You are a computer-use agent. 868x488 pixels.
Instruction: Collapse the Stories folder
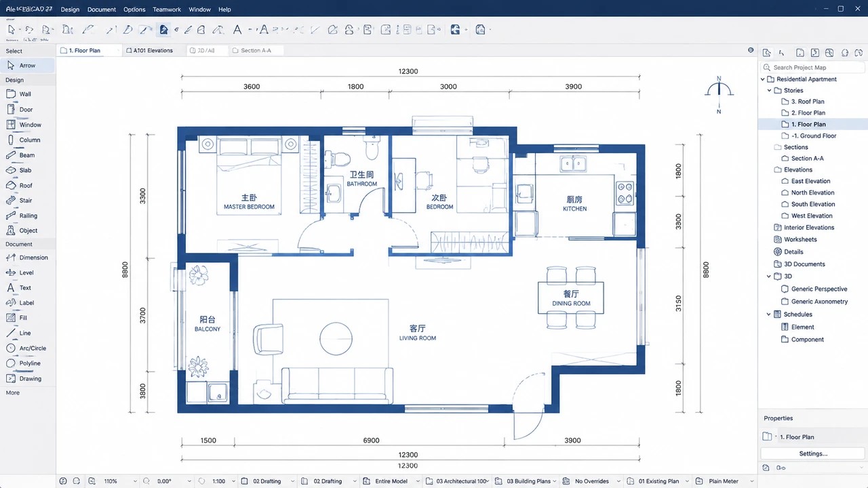[770, 90]
